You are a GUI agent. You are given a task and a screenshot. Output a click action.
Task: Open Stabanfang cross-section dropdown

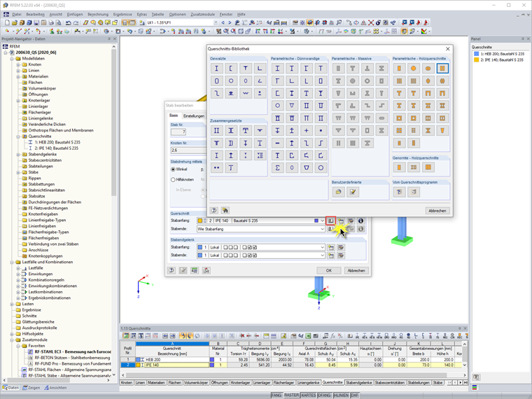pyautogui.click(x=322, y=220)
